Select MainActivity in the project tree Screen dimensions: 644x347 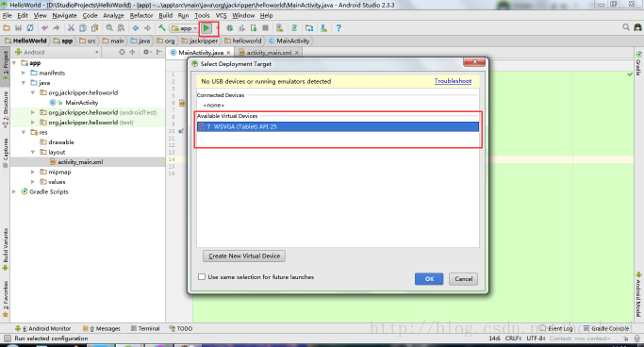pyautogui.click(x=82, y=103)
